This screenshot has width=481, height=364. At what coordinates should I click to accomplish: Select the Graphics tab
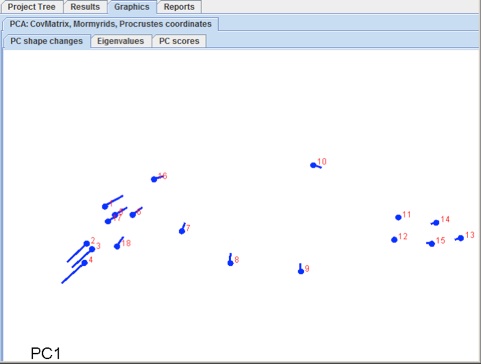coord(132,7)
